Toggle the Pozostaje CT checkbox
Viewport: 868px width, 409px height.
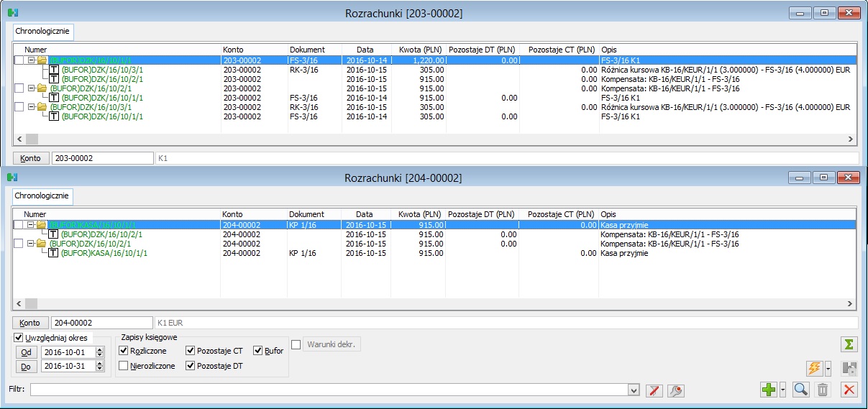click(x=190, y=351)
